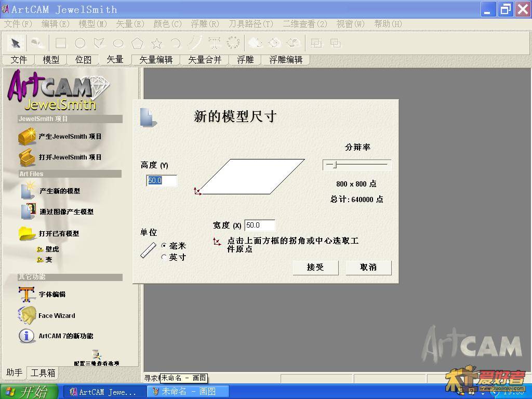Screen dimensions: 532x399
Task: Select 毫米 units radio button
Action: coord(164,245)
